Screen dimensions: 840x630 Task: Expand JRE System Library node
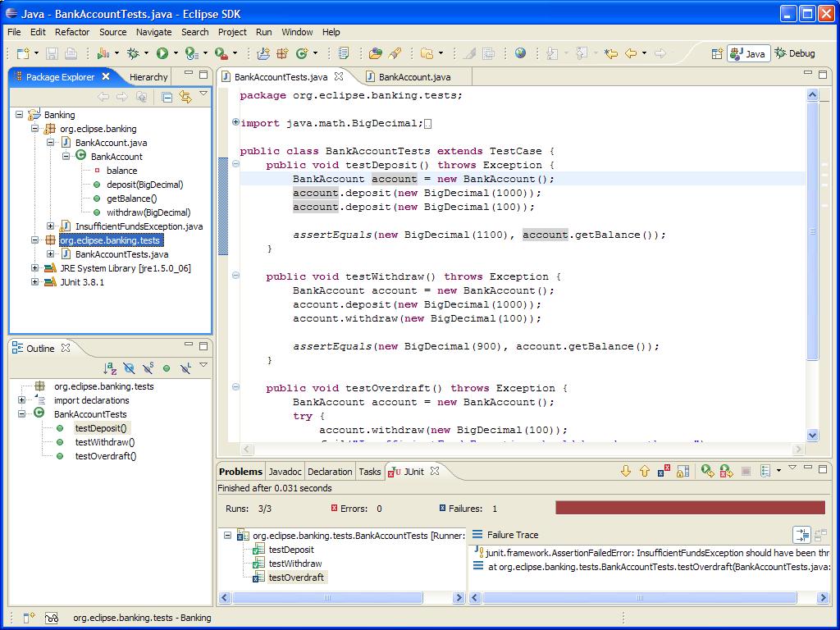(x=34, y=268)
